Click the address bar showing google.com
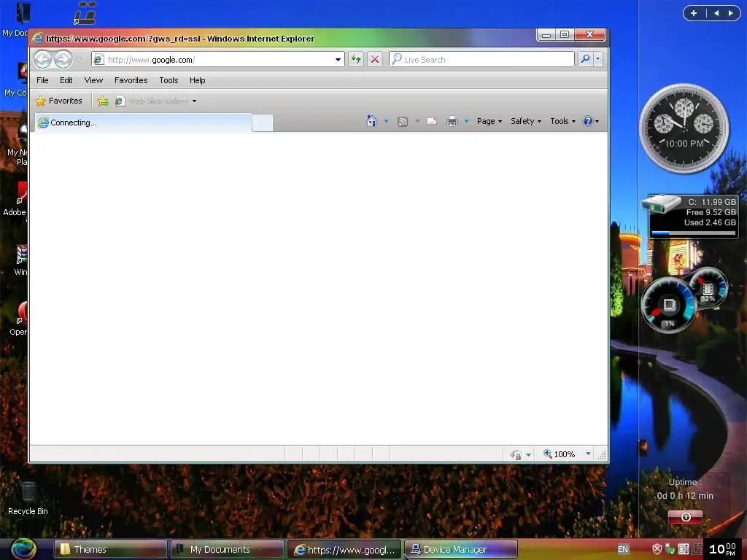This screenshot has height=560, width=747. 212,60
